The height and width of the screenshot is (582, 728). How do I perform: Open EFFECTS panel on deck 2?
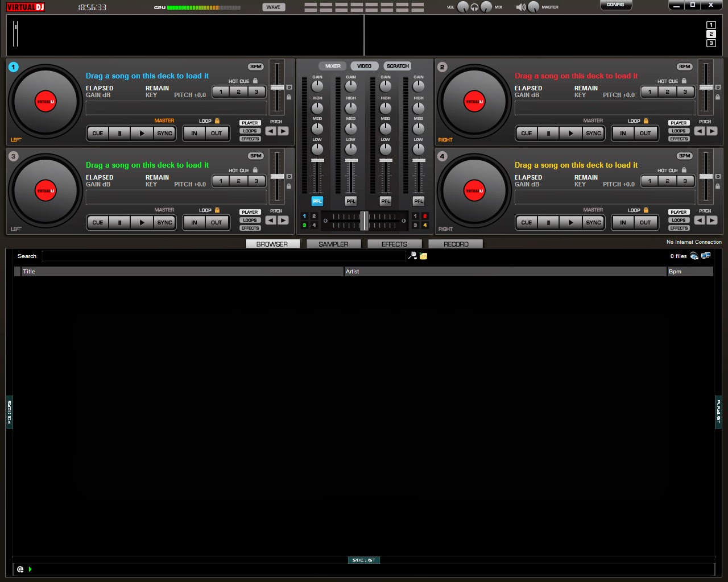(679, 139)
